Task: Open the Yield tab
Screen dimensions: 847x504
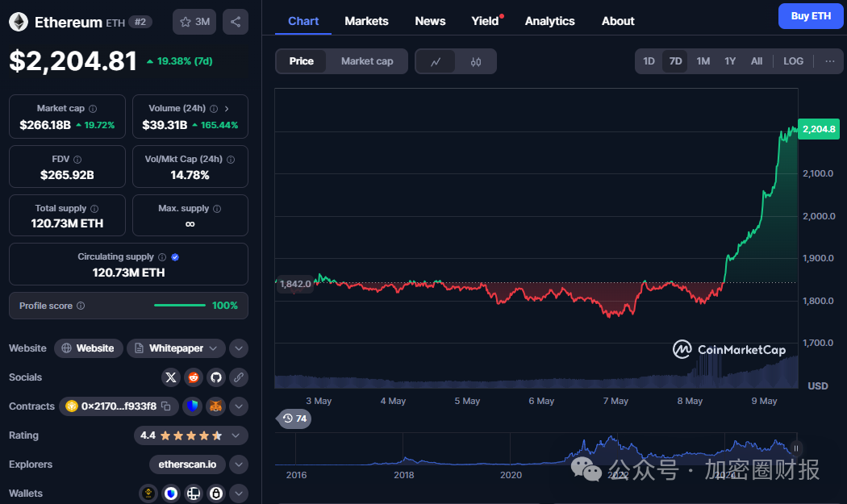Action: tap(485, 21)
